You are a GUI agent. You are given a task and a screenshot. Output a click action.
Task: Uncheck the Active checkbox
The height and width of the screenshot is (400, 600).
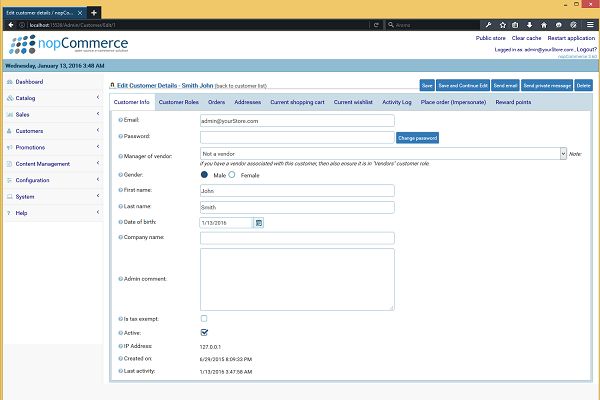pos(204,332)
